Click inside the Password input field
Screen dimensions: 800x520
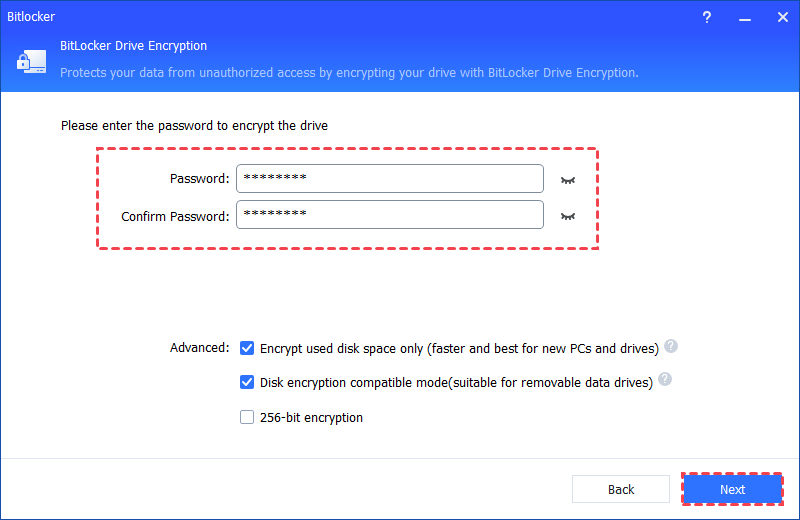(x=390, y=179)
